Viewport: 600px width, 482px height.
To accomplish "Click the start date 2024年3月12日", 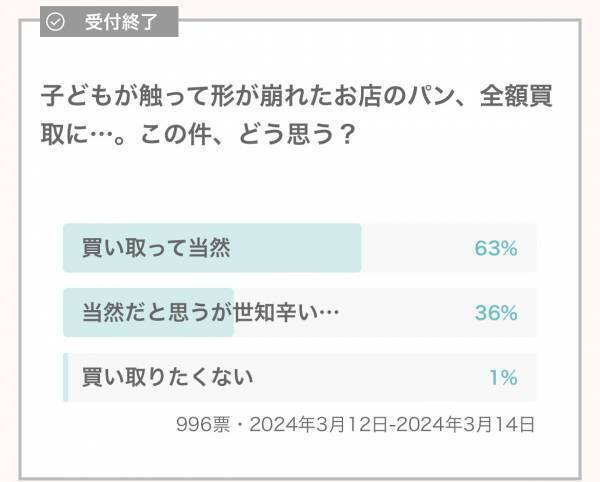I will tap(318, 424).
